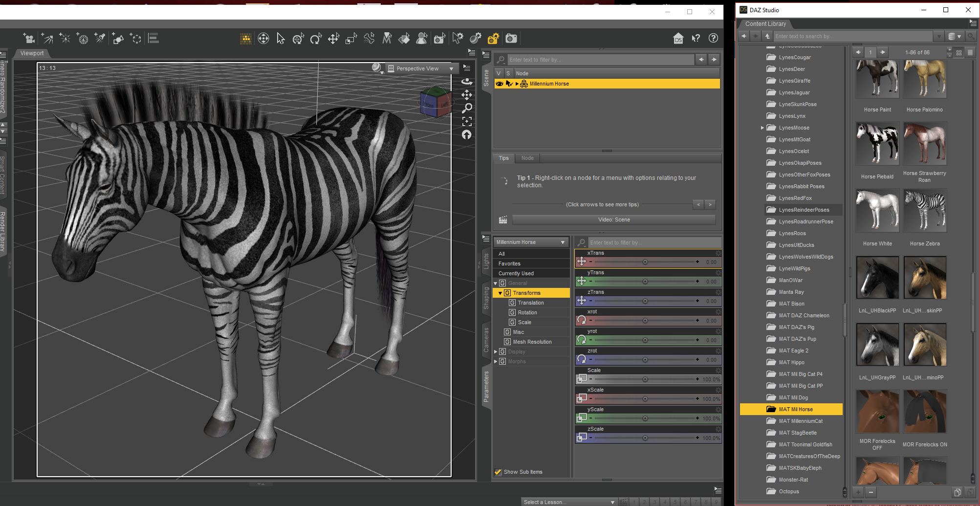Viewport: 980px width, 506px height.
Task: Toggle selectability arrow for Millennium Horse
Action: 509,84
